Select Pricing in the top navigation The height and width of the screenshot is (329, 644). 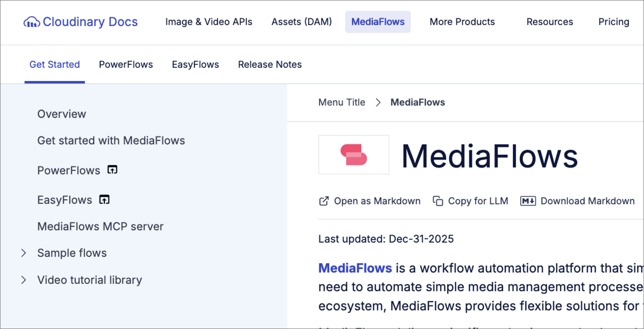[614, 22]
